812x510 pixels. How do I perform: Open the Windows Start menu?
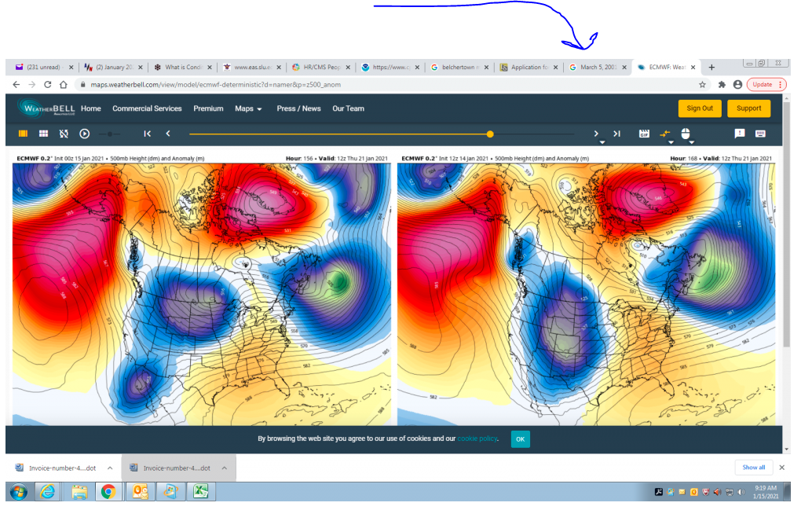tap(19, 491)
